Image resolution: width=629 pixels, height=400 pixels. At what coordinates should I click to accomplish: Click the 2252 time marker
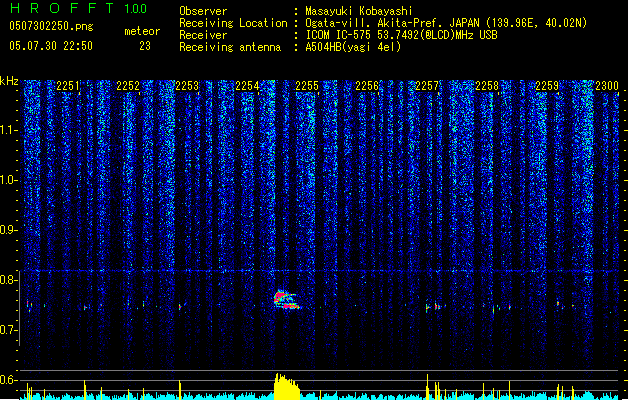click(x=128, y=86)
